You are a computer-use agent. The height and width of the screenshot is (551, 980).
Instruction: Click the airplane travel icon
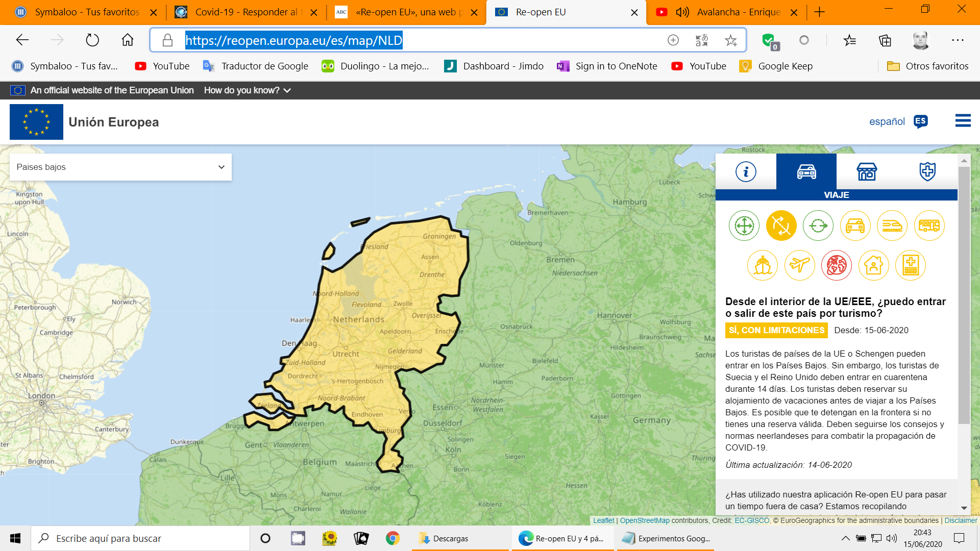pyautogui.click(x=799, y=265)
